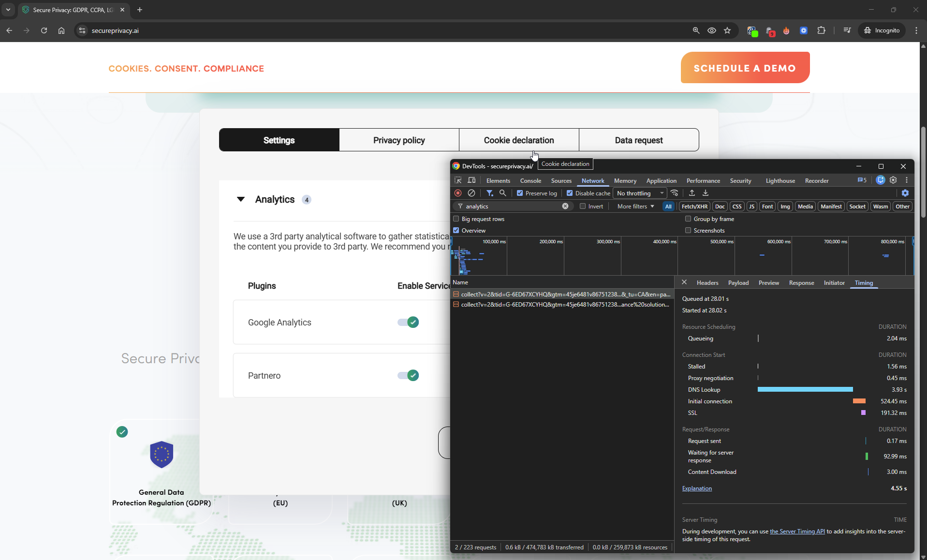Enable the Invert filter checkbox
Image resolution: width=927 pixels, height=560 pixels.
tap(583, 206)
